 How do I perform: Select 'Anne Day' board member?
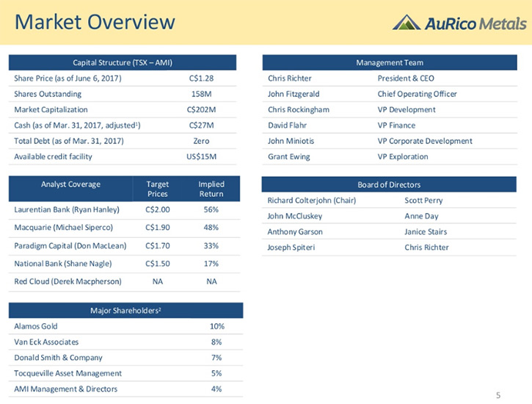click(x=421, y=216)
